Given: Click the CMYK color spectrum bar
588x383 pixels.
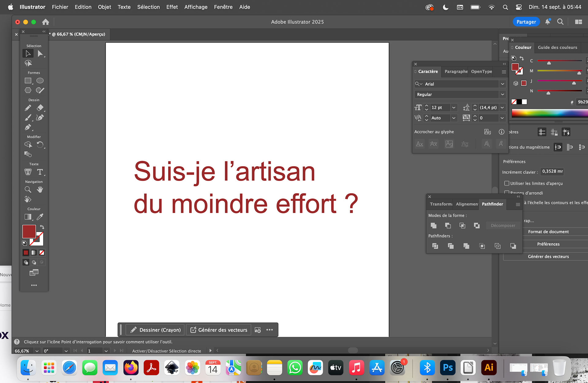Looking at the screenshot, I should (548, 113).
